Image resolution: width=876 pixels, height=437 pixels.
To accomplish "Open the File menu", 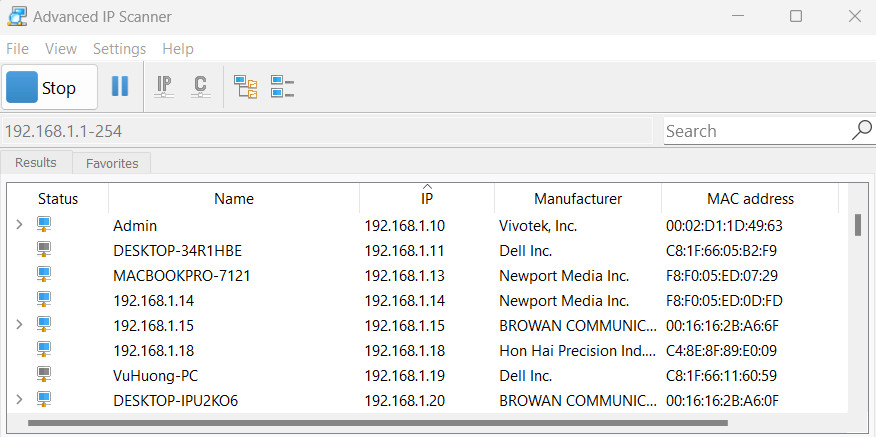I will coord(17,49).
